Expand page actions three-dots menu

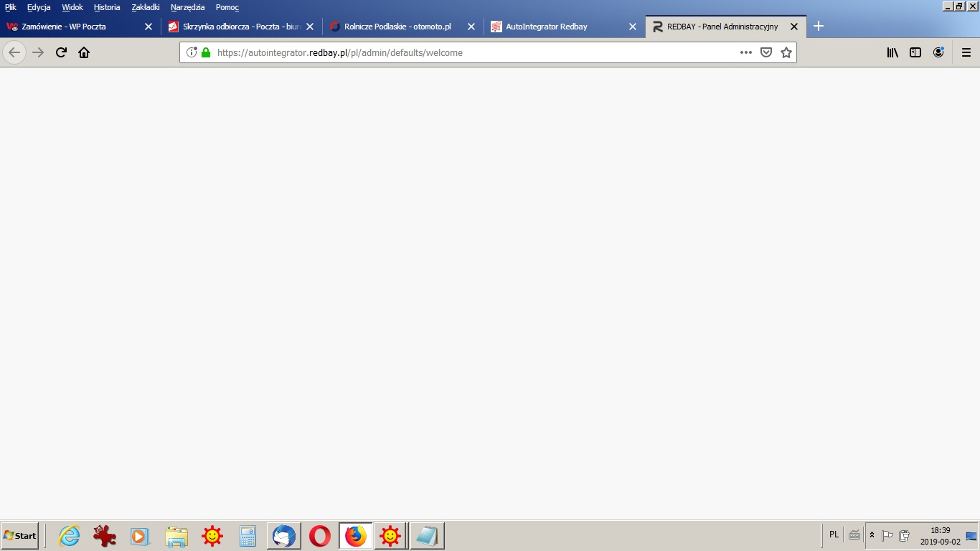pyautogui.click(x=745, y=52)
